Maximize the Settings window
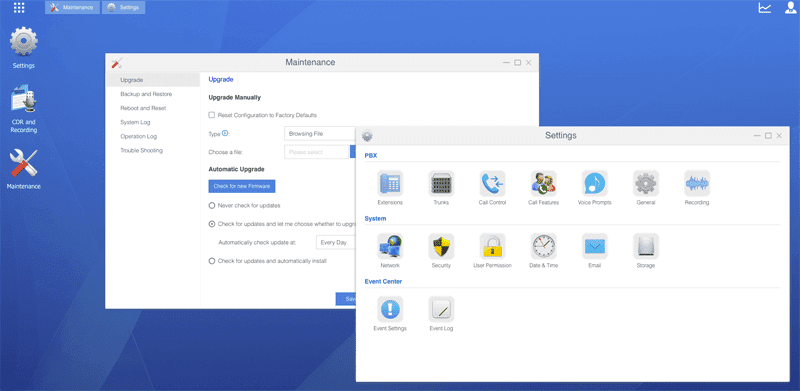 pos(768,136)
